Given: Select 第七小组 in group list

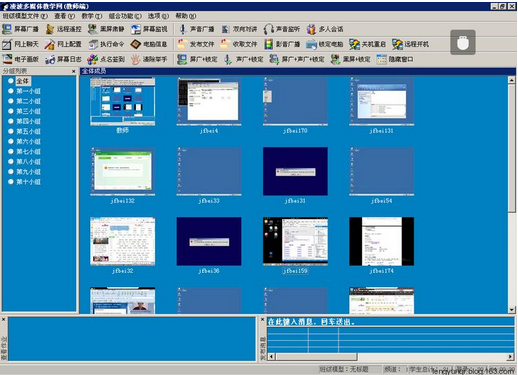Looking at the screenshot, I should 24,152.
